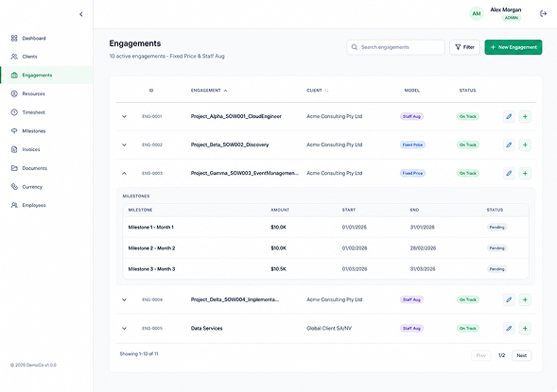Click the 28/02/2026 end date
Image resolution: width=557 pixels, height=392 pixels.
[x=423, y=248]
